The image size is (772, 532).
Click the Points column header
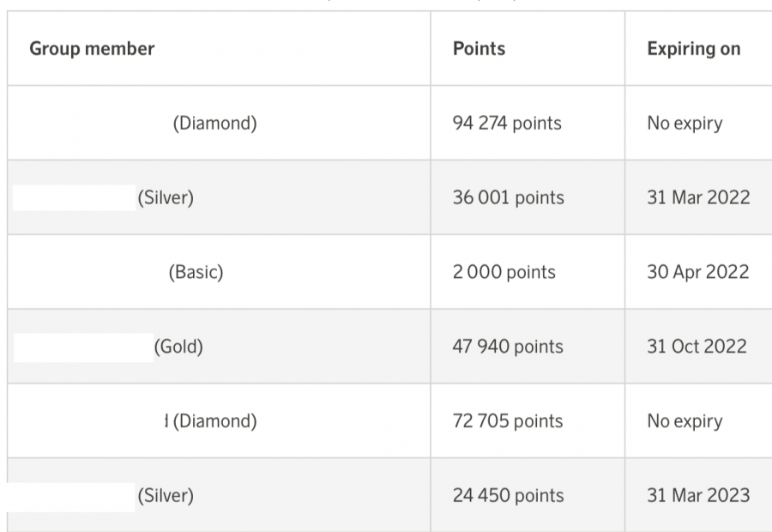pos(479,49)
